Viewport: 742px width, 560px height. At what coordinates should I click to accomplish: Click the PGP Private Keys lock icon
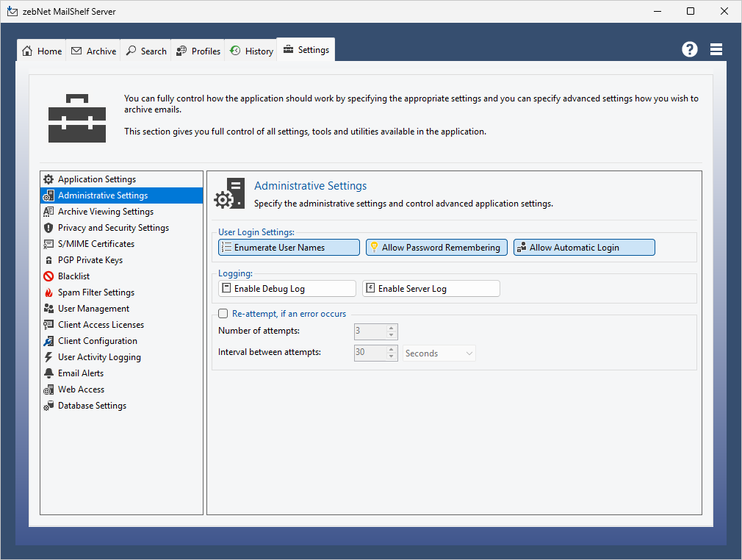click(48, 260)
